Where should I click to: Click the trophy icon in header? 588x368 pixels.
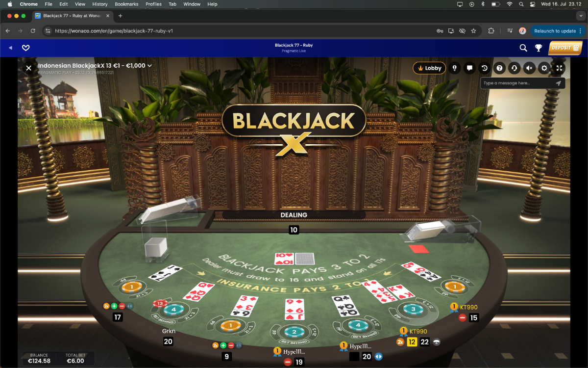point(538,48)
